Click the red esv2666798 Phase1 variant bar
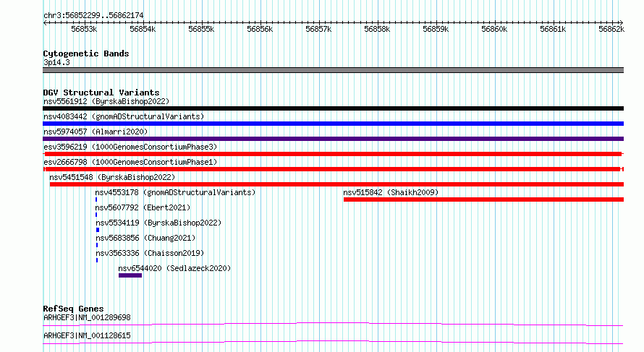 pyautogui.click(x=333, y=169)
